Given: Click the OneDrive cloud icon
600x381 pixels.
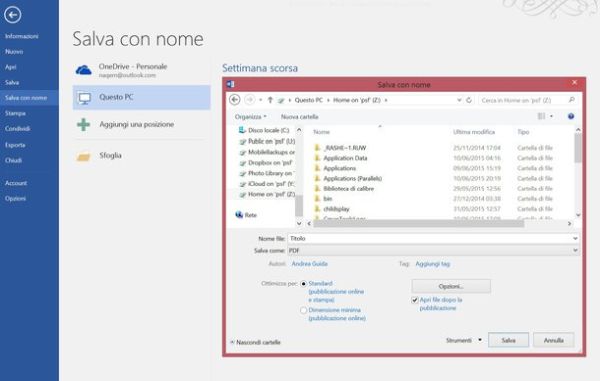Looking at the screenshot, I should (83, 70).
